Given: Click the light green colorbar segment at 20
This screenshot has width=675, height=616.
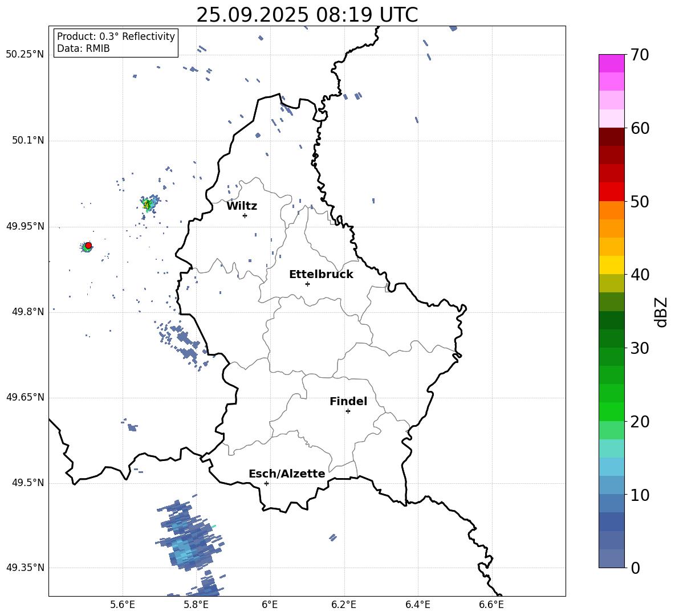Looking at the screenshot, I should [611, 430].
